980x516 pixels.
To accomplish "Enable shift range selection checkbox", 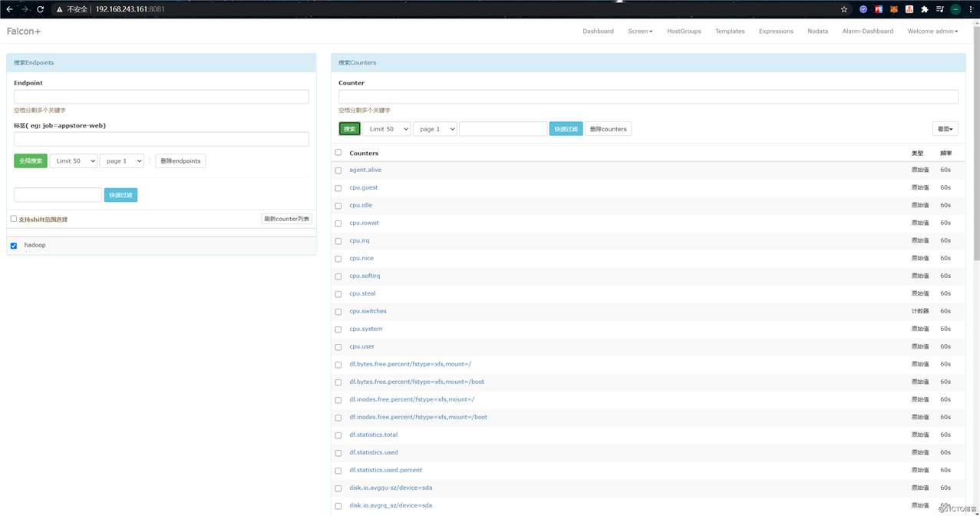I will click(x=14, y=219).
